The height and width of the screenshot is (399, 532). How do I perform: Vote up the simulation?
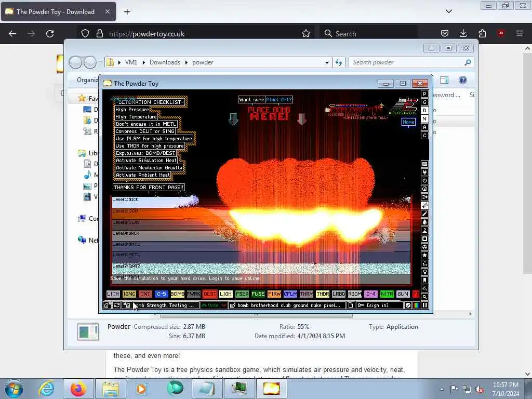[210, 305]
